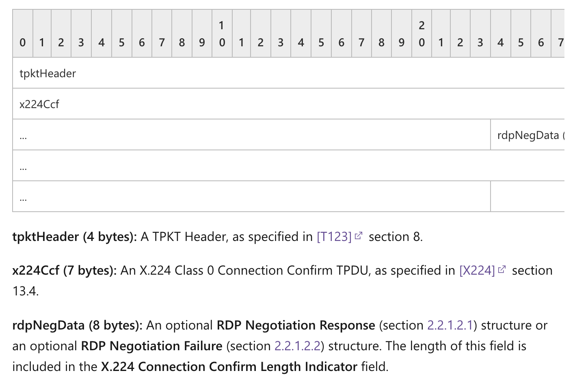Click the X.224 Connection Confirm Length Indicator text
The width and height of the screenshot is (588, 386).
[x=229, y=366]
